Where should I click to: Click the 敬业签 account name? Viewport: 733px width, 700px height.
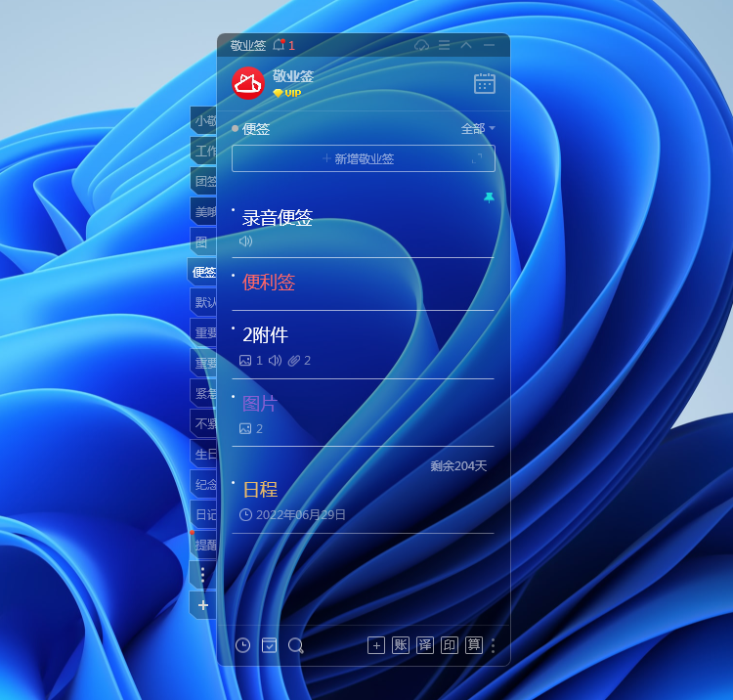(293, 75)
